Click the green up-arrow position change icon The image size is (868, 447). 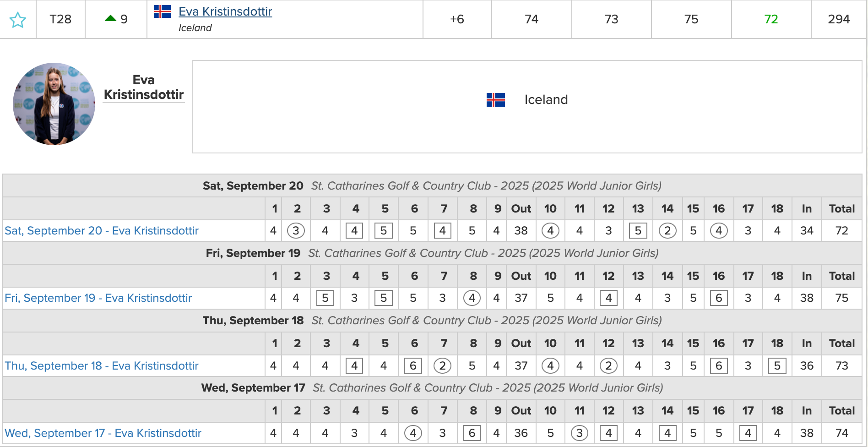[110, 18]
